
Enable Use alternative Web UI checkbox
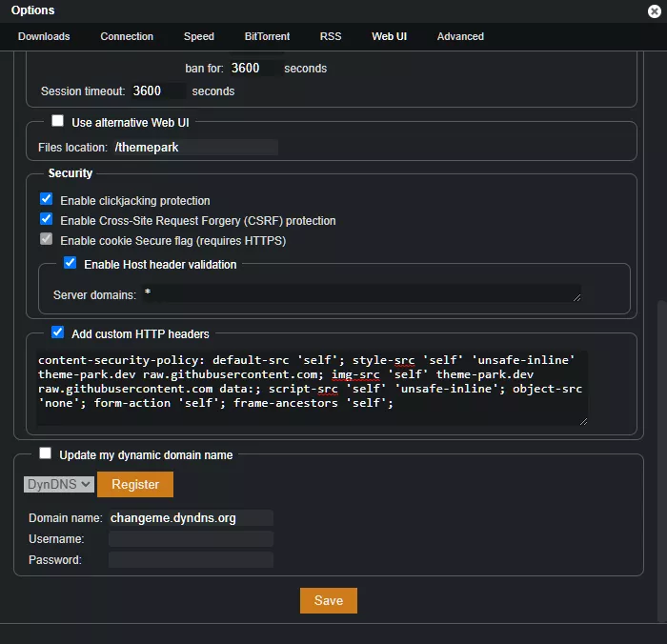(x=58, y=122)
